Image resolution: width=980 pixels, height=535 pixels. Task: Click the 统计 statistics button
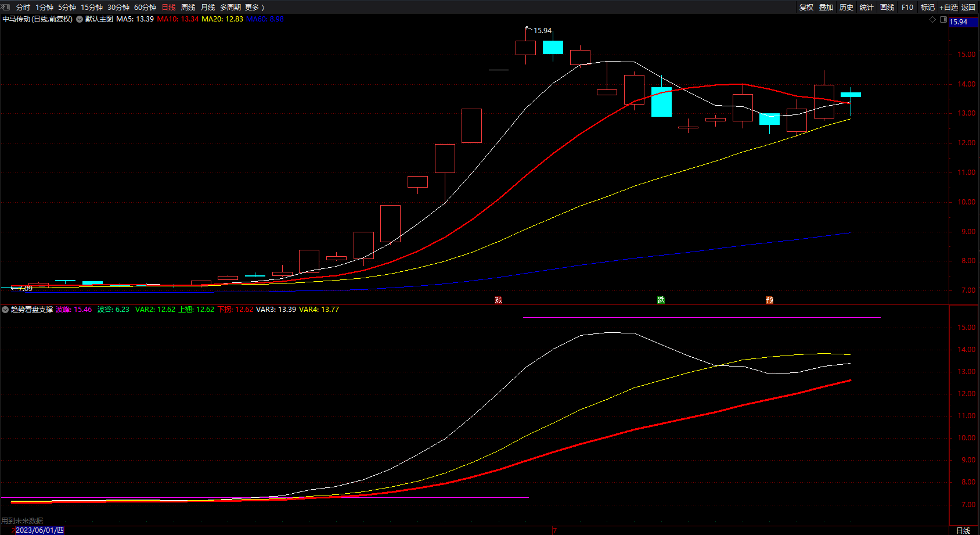[867, 8]
